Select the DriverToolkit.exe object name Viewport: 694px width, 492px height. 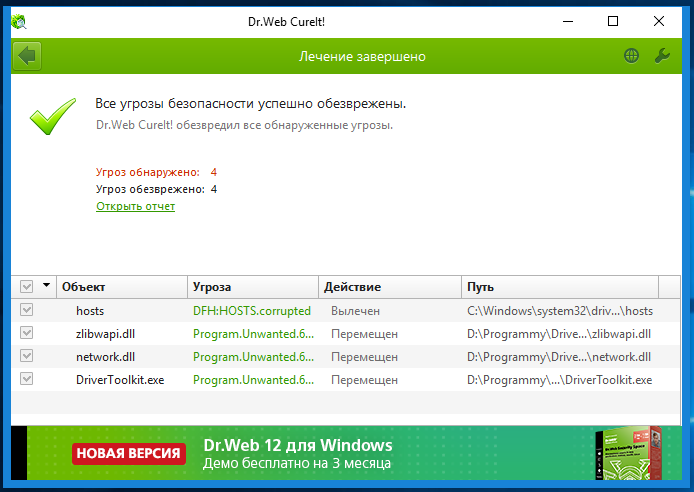click(120, 380)
